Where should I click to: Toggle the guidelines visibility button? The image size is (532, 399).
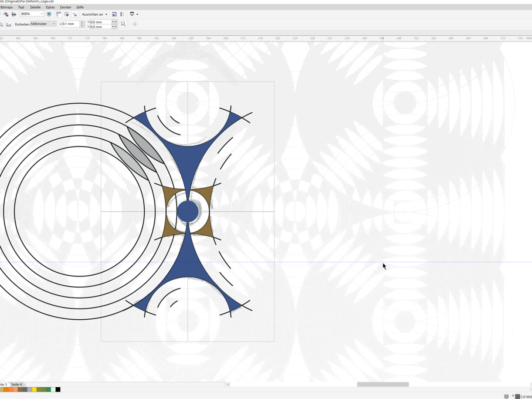(x=75, y=14)
